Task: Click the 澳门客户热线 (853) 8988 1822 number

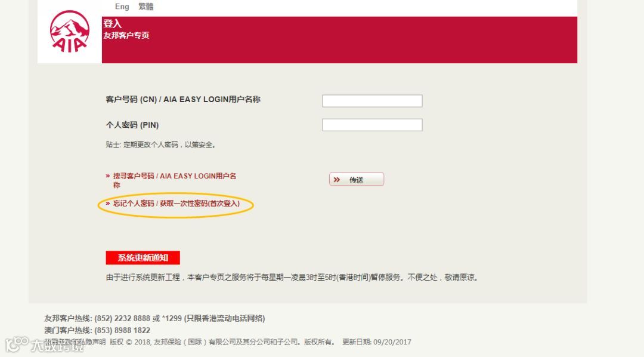Action: coord(122,330)
